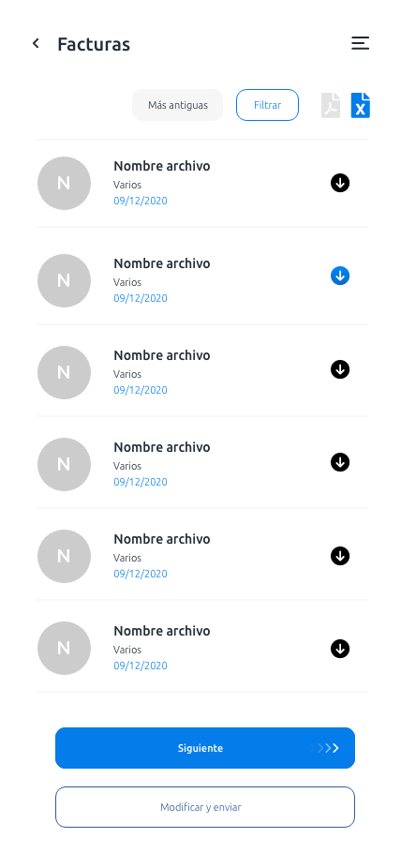
Task: Open the last Nombre archivo entry title
Action: (162, 631)
